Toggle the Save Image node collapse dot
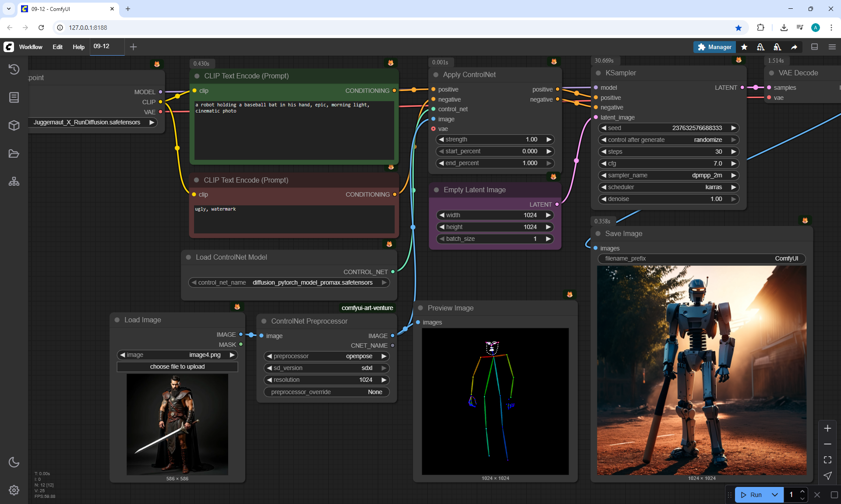This screenshot has height=504, width=841. coord(598,233)
